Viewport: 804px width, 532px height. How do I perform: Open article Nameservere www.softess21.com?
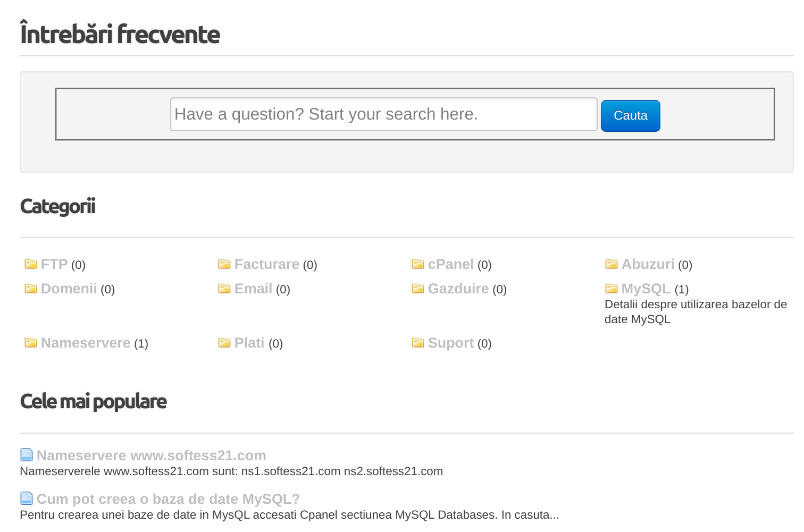tap(152, 455)
